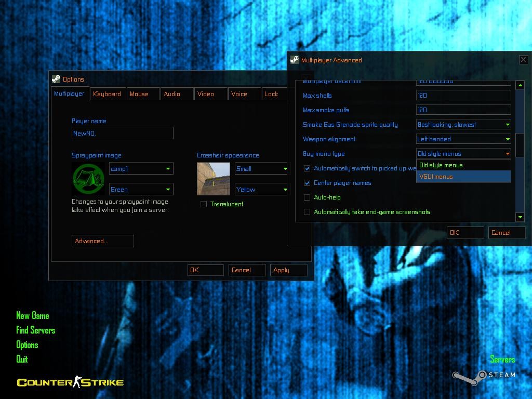Enable the Auto-help option
This screenshot has width=532, height=399.
[x=307, y=197]
